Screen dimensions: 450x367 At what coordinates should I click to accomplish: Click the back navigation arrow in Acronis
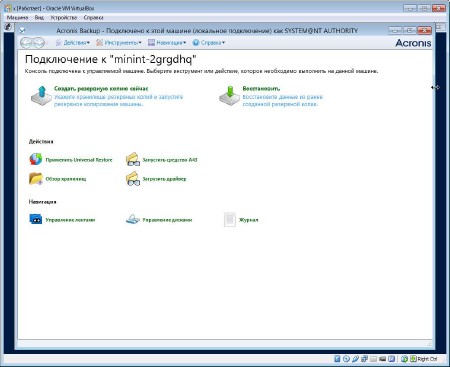(x=26, y=43)
